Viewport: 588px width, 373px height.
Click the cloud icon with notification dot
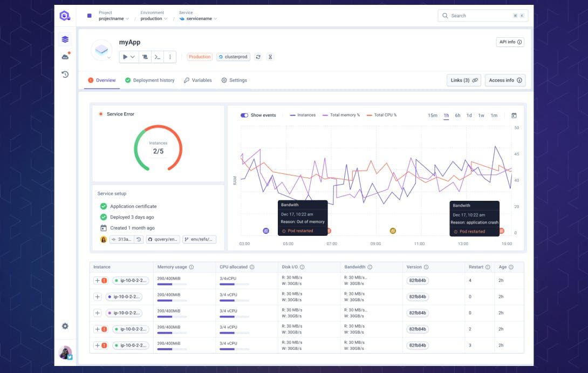tap(65, 55)
